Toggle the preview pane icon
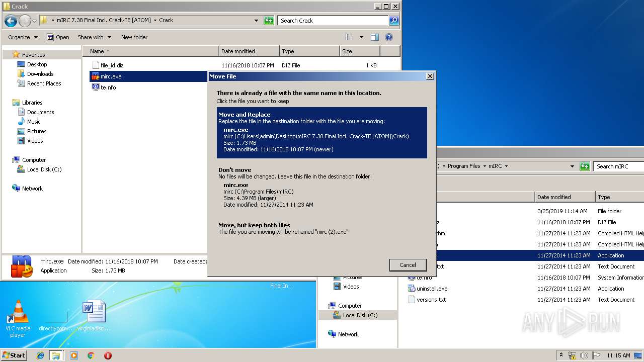This screenshot has height=362, width=644. click(x=374, y=37)
